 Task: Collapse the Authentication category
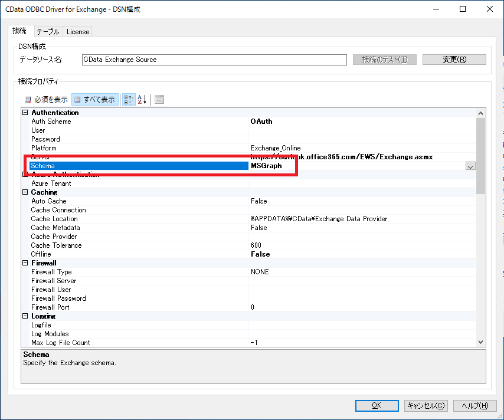click(x=25, y=113)
